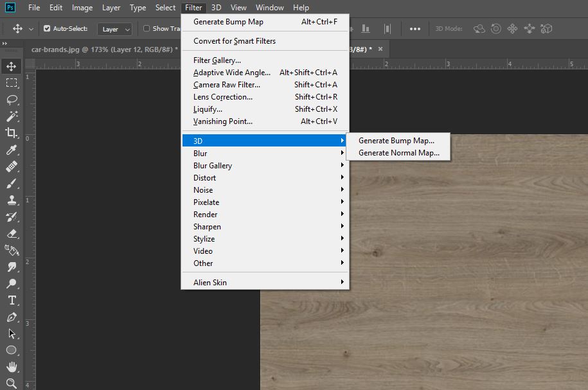This screenshot has width=588, height=390.
Task: Select the Eyedropper tool
Action: [x=12, y=150]
